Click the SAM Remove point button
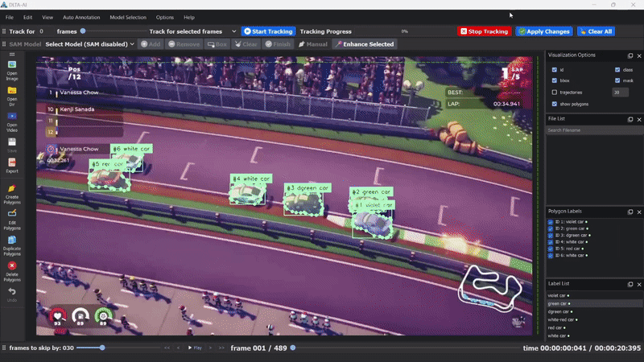 (x=184, y=44)
